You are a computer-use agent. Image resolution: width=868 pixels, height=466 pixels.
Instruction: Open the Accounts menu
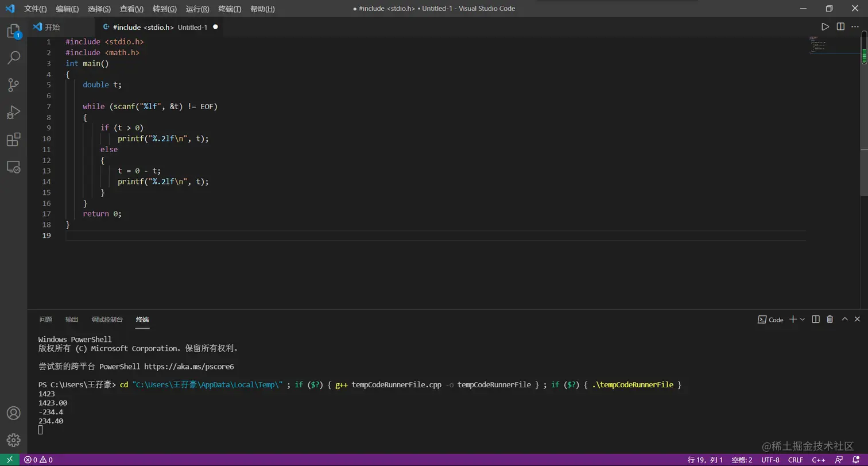pyautogui.click(x=13, y=413)
